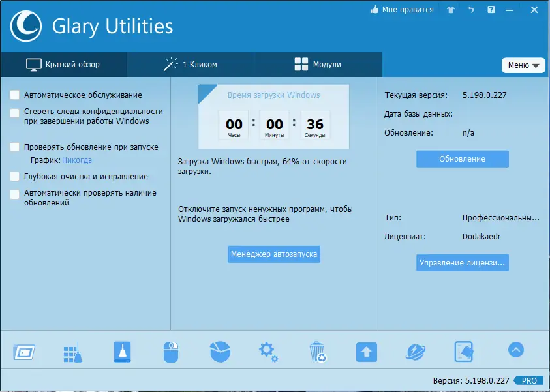Click the mouse-shaped driver tool icon
550x392 pixels.
coord(170,350)
